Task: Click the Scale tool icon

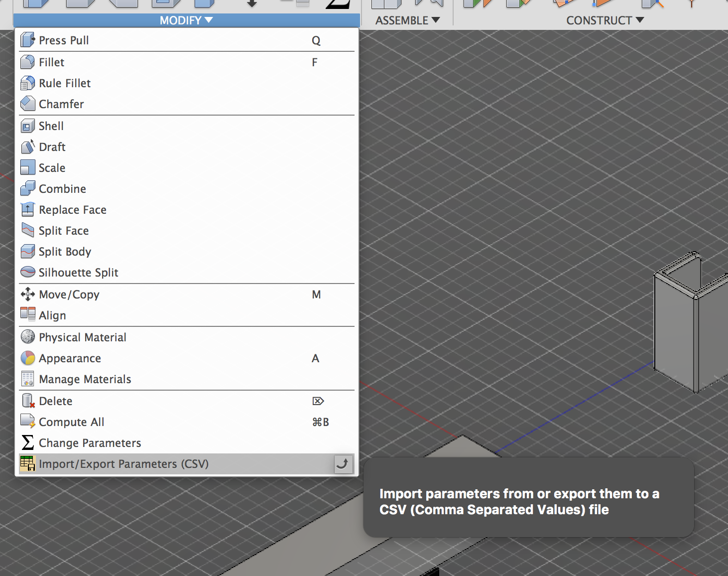Action: (28, 167)
